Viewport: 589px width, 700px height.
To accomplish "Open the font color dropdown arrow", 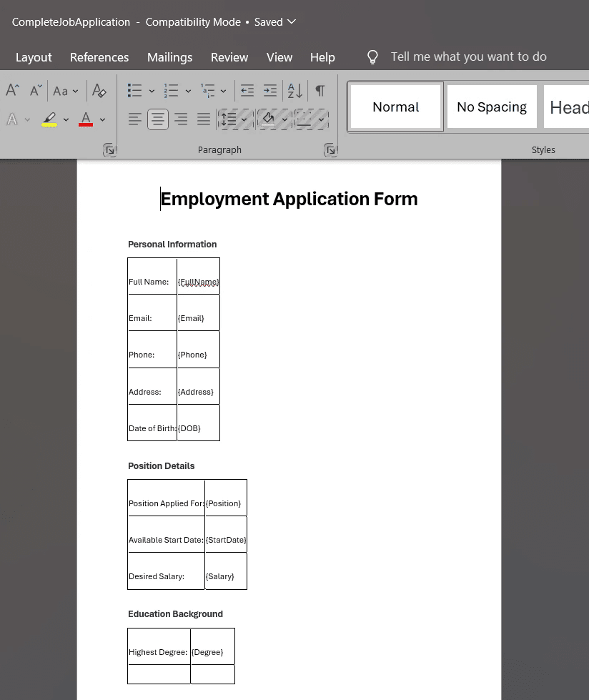I will pyautogui.click(x=103, y=119).
